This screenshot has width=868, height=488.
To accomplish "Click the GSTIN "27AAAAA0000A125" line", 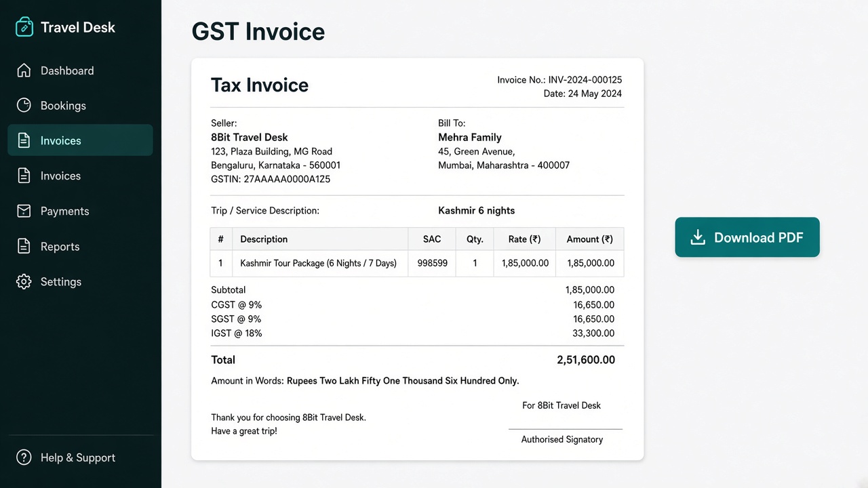I will tap(271, 180).
